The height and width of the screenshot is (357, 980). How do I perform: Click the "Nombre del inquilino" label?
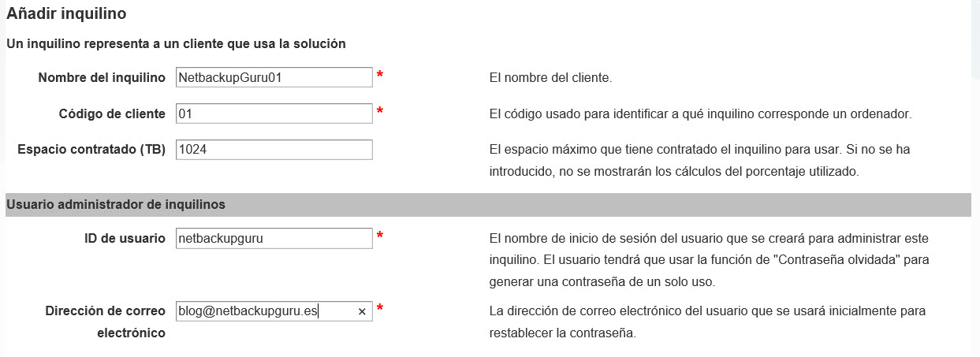(x=101, y=77)
